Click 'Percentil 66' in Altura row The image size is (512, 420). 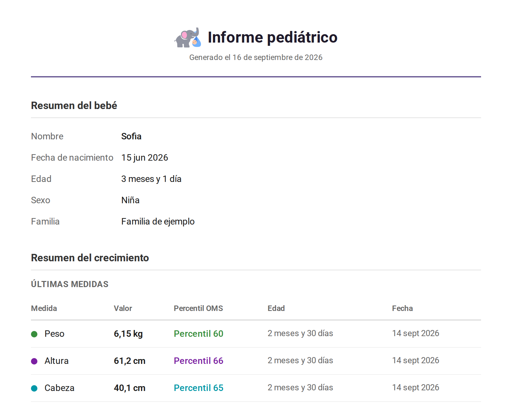pos(199,361)
